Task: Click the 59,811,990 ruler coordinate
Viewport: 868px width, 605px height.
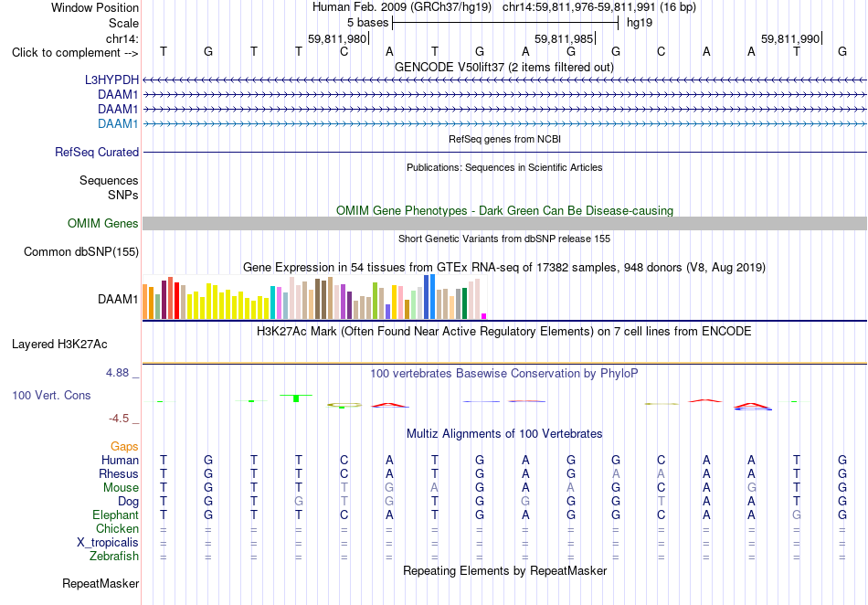Action: coord(790,38)
